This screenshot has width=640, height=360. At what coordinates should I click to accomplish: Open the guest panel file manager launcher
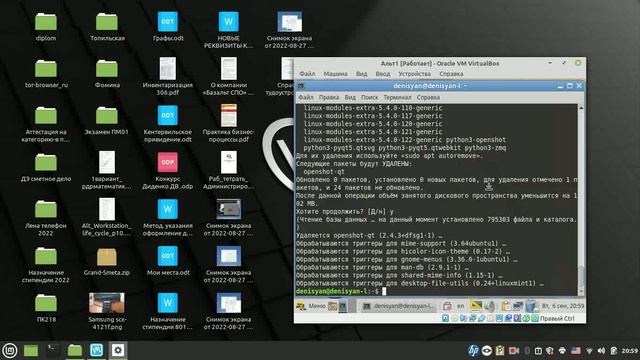pos(333,306)
